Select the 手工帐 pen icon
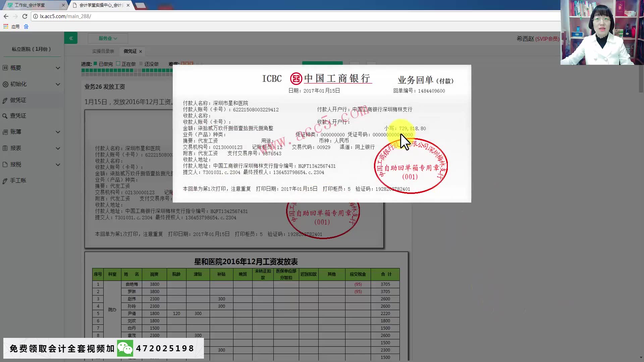Screen dimensions: 644x362 pyautogui.click(x=5, y=180)
